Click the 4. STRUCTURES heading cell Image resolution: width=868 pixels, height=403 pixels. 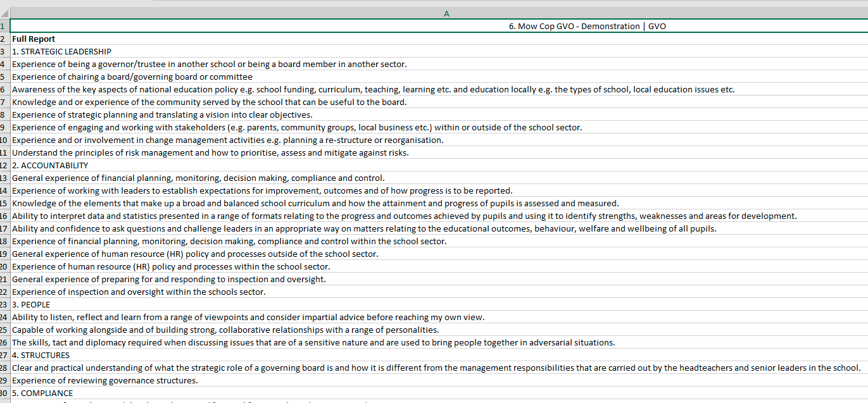pyautogui.click(x=439, y=355)
